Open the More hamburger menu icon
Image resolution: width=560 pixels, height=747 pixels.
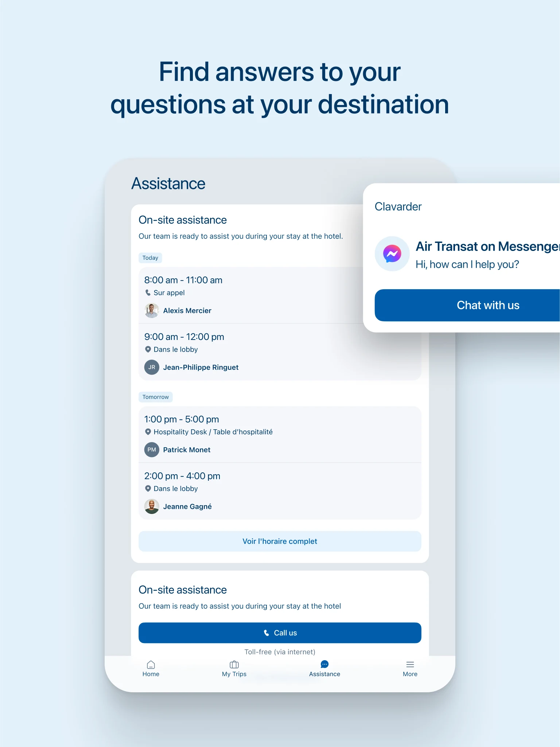click(410, 665)
